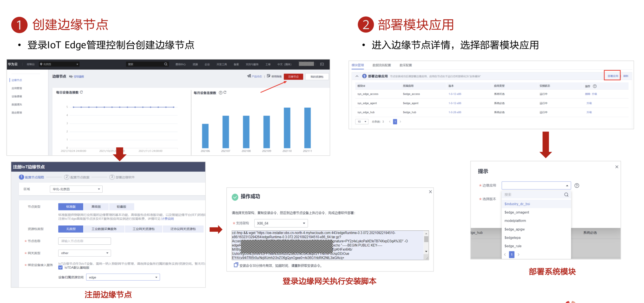Screen dimensions: 644x303
Task: Click the 使用指南 guide icon
Action: 268,76
